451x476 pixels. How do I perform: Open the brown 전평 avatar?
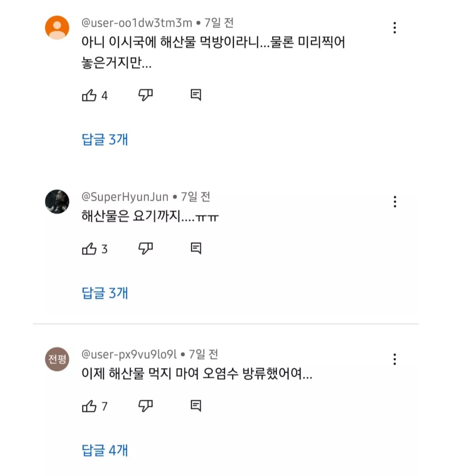click(x=57, y=359)
